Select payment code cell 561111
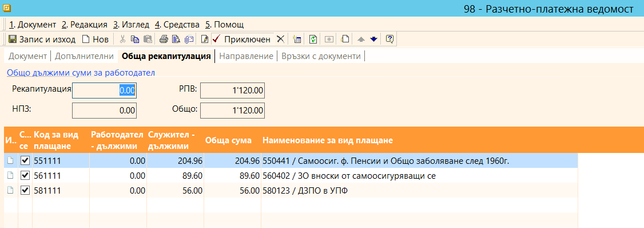This screenshot has height=228, width=644. (61, 175)
